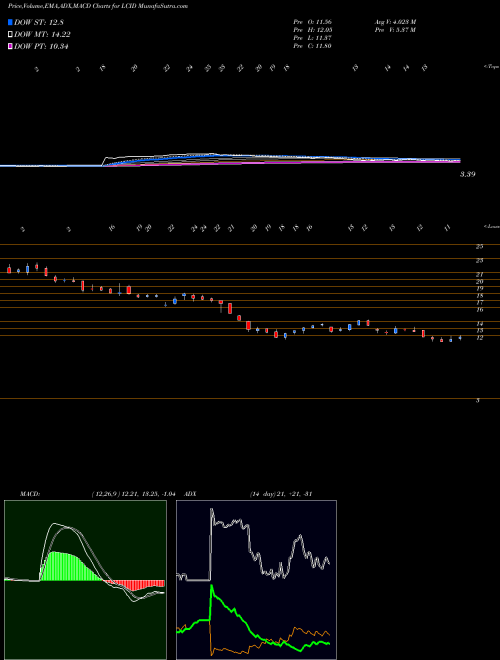Viewport: 500px width, 660px height.
Task: Click the 'MACD:' panel heading
Action: pos(29,494)
